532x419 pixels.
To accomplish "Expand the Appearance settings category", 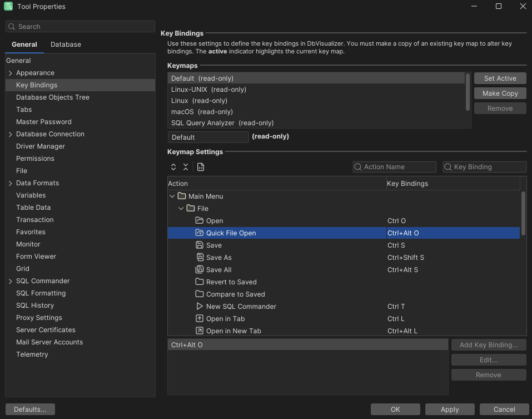I will pos(9,72).
